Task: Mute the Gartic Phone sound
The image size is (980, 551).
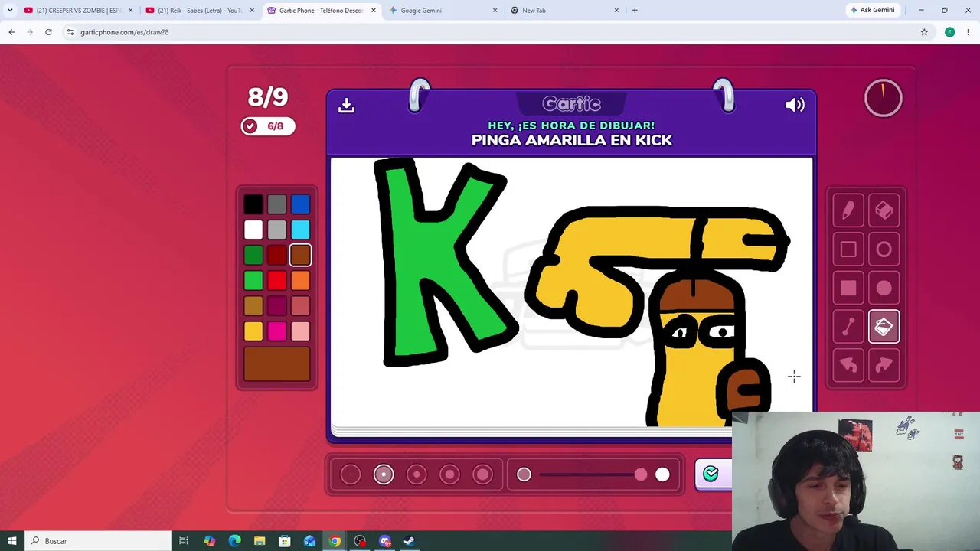Action: [795, 105]
